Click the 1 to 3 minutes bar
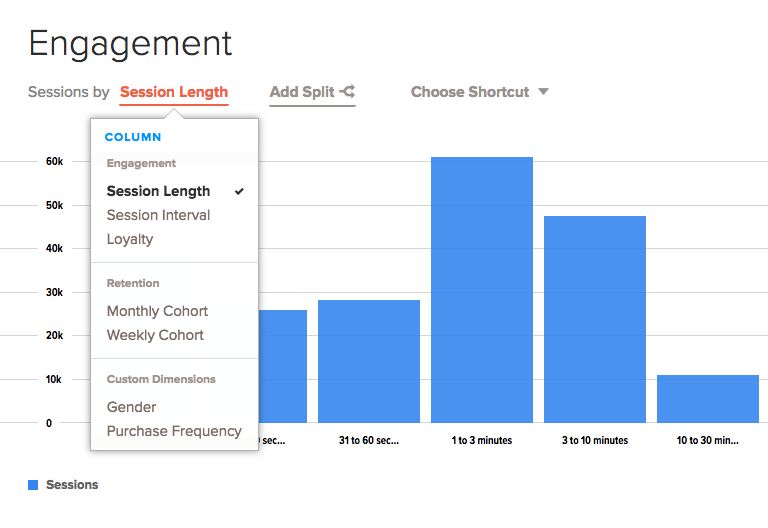This screenshot has width=768, height=528. point(482,290)
